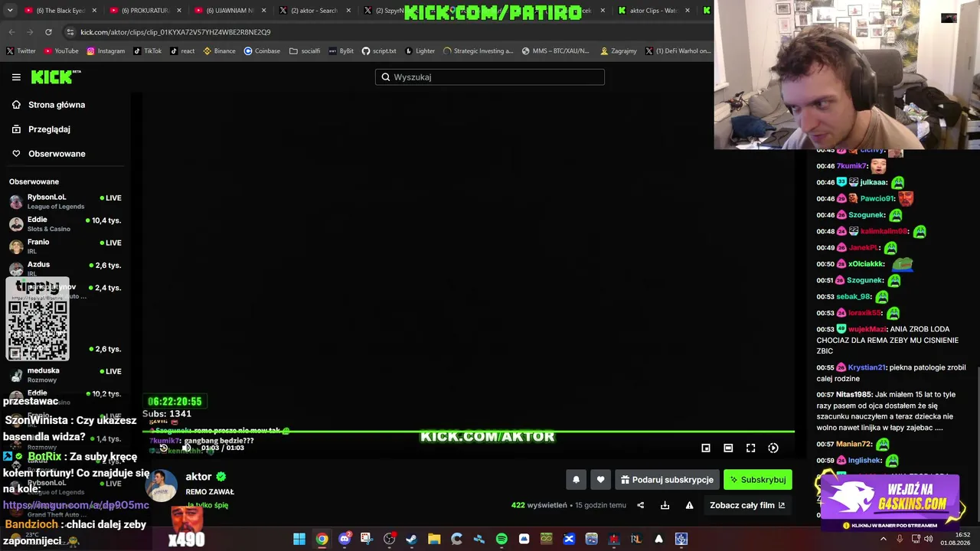Click the aktor channel avatar
The width and height of the screenshot is (980, 551).
coord(162,486)
